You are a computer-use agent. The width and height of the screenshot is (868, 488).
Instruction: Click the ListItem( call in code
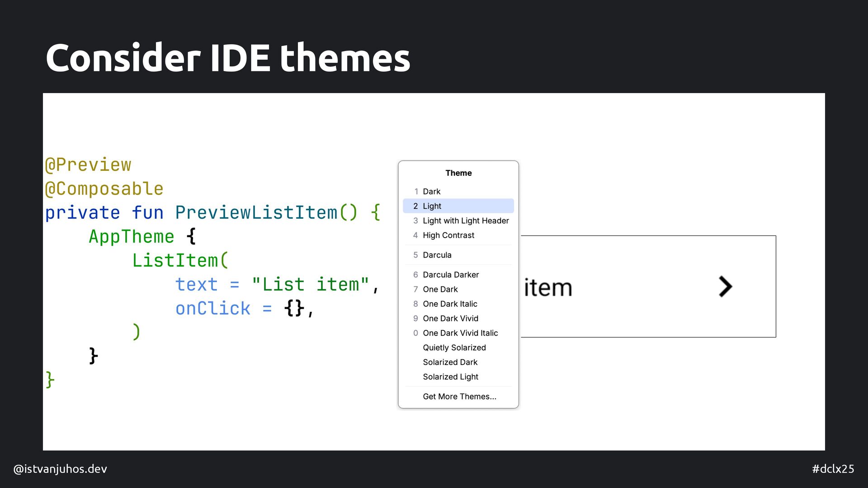coord(180,260)
